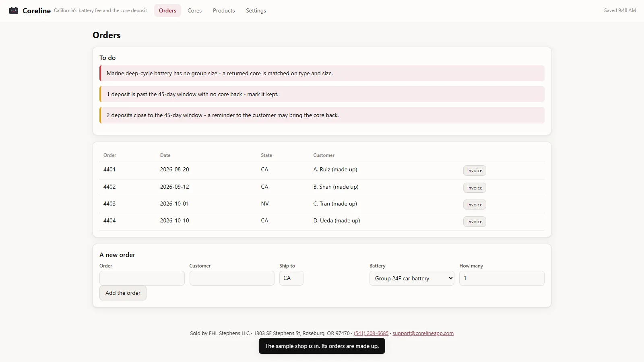Focus the new Order number field
Viewport: 644px width, 362px height.
(142, 278)
